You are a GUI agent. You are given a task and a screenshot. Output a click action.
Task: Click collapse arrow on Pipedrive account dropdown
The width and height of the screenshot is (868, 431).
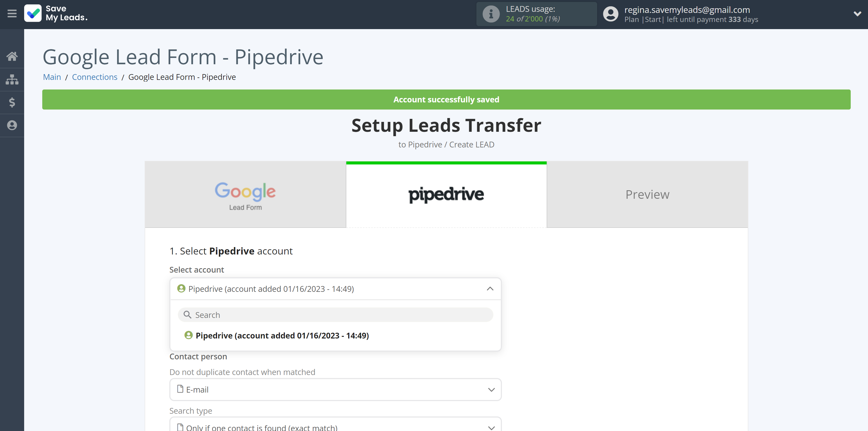490,289
